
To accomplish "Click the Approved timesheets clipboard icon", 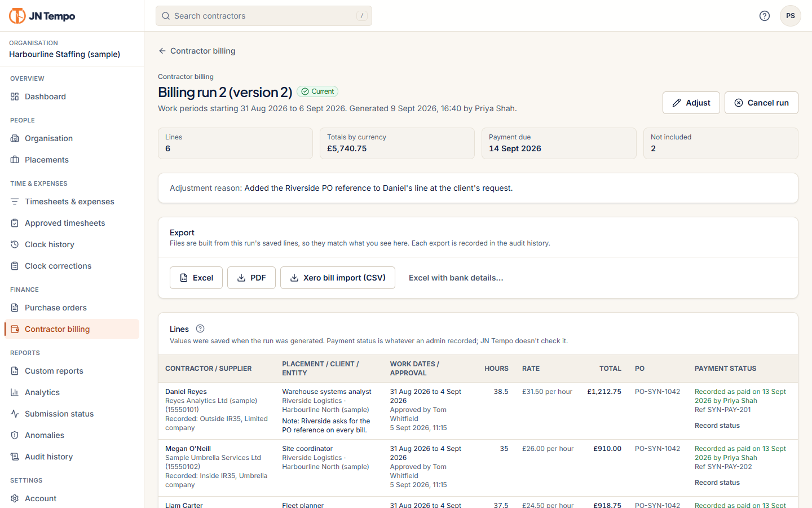I will pos(15,223).
